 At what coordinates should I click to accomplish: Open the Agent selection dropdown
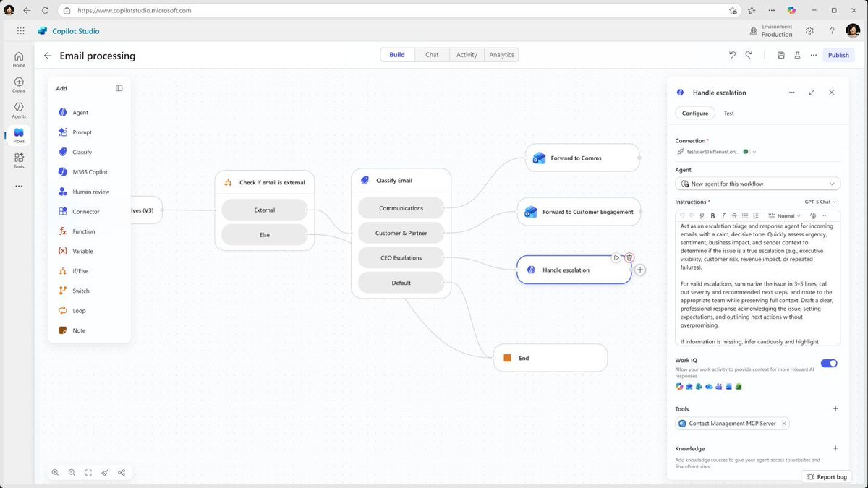click(x=758, y=184)
